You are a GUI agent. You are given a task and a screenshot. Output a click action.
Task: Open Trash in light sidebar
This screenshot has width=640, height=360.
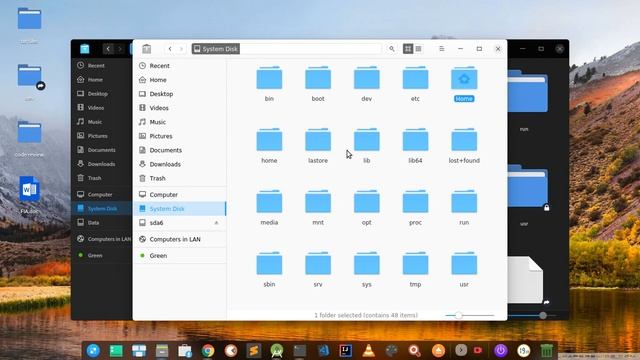click(180, 178)
